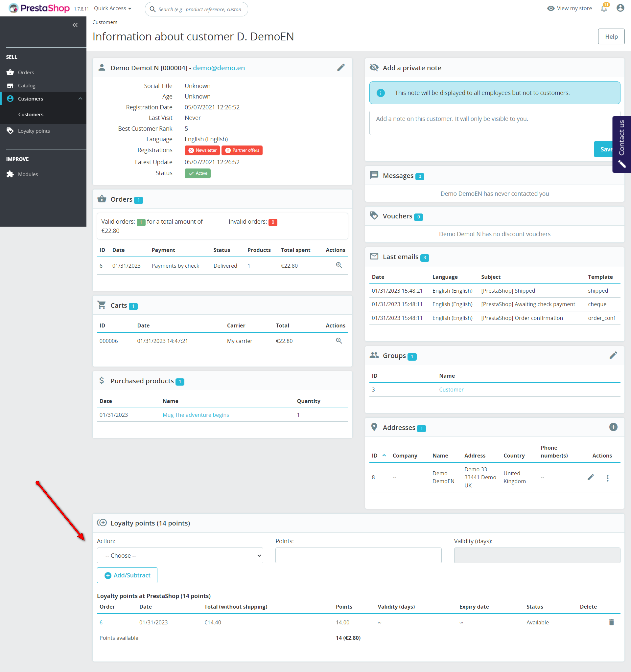
Task: Open the Action Choose dropdown
Action: click(180, 555)
